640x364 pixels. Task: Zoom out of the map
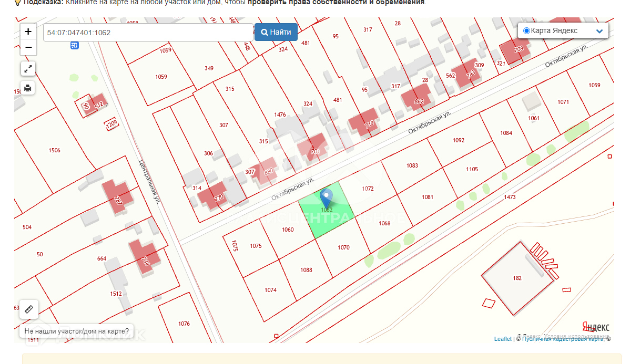pyautogui.click(x=28, y=47)
